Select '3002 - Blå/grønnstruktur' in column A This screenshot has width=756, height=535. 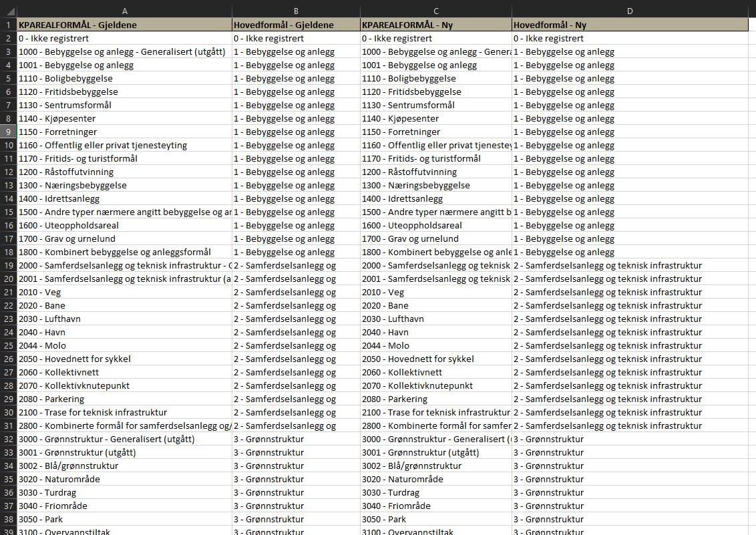[x=124, y=466]
